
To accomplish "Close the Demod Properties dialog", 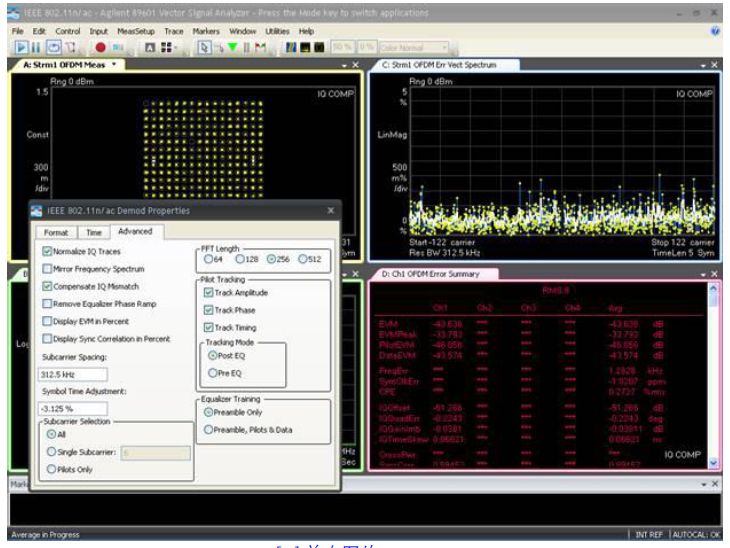I will tap(331, 211).
